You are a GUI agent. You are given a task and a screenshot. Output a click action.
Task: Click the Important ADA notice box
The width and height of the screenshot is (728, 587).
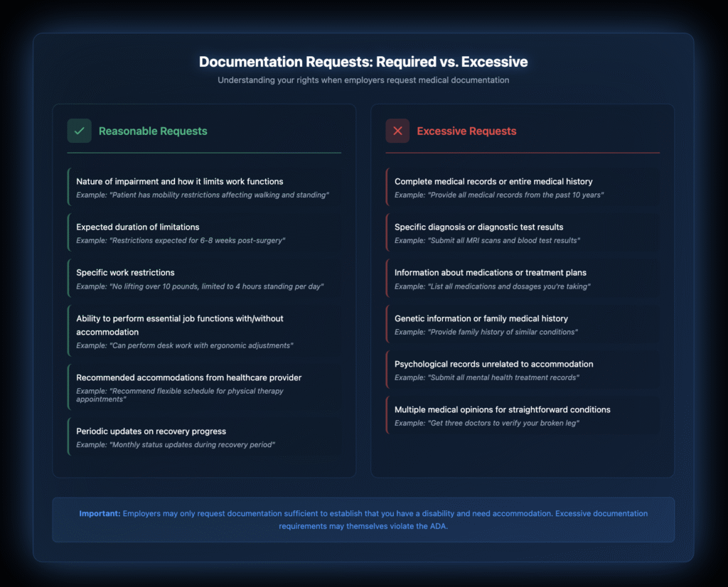pyautogui.click(x=363, y=519)
